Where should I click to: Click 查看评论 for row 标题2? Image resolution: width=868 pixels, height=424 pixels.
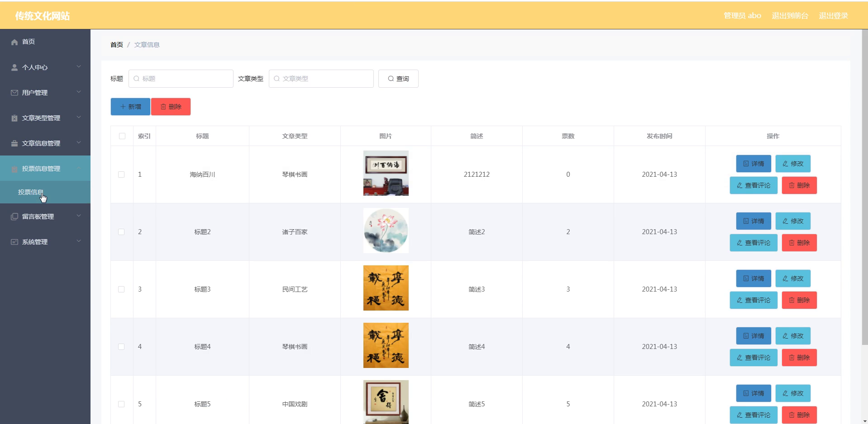(x=754, y=243)
